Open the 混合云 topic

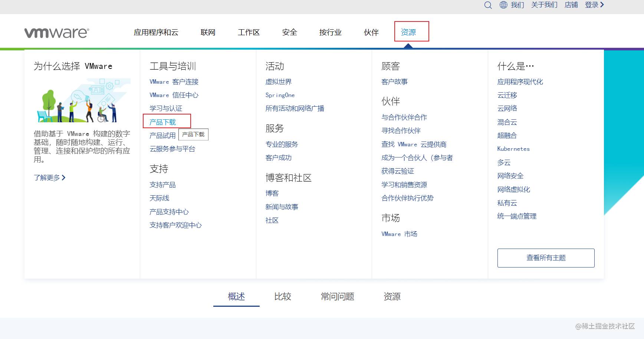pos(507,122)
